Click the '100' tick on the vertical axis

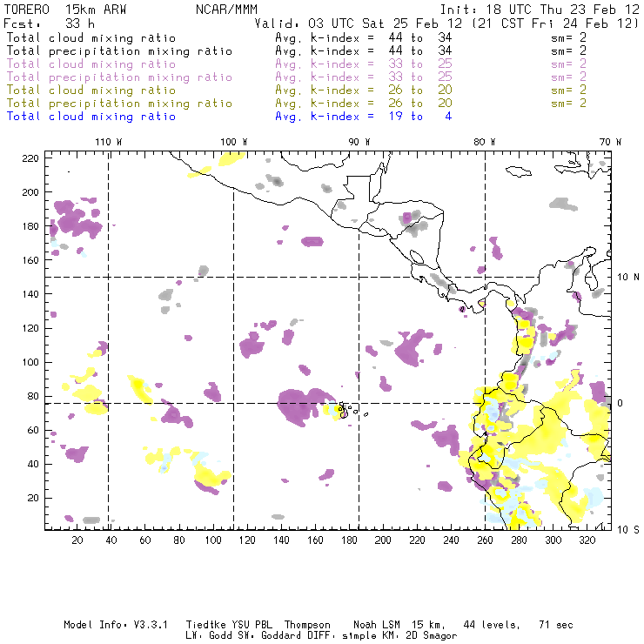tap(30, 362)
